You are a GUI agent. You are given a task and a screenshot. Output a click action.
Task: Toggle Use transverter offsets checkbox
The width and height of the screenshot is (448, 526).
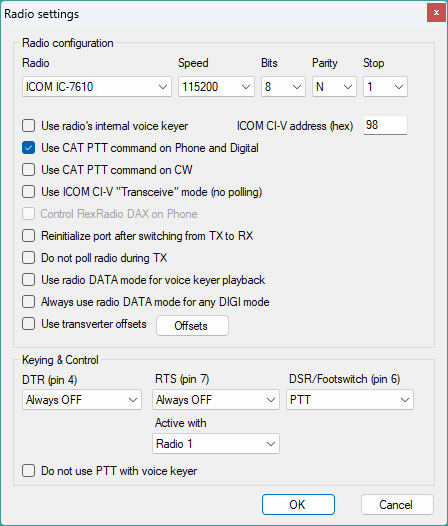[29, 324]
